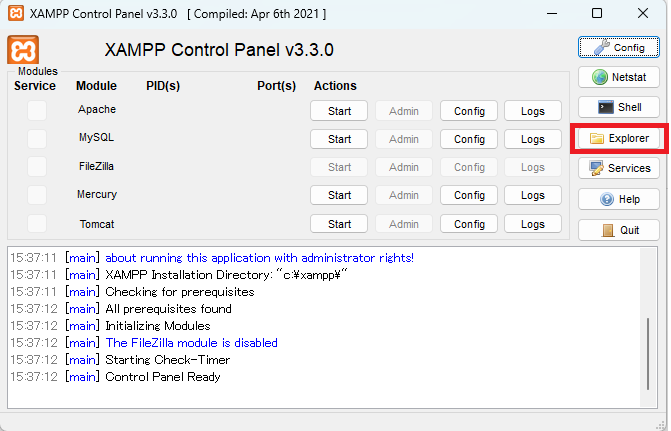This screenshot has height=431, width=671.
Task: Open the Config button with wrench icon
Action: [x=618, y=47]
